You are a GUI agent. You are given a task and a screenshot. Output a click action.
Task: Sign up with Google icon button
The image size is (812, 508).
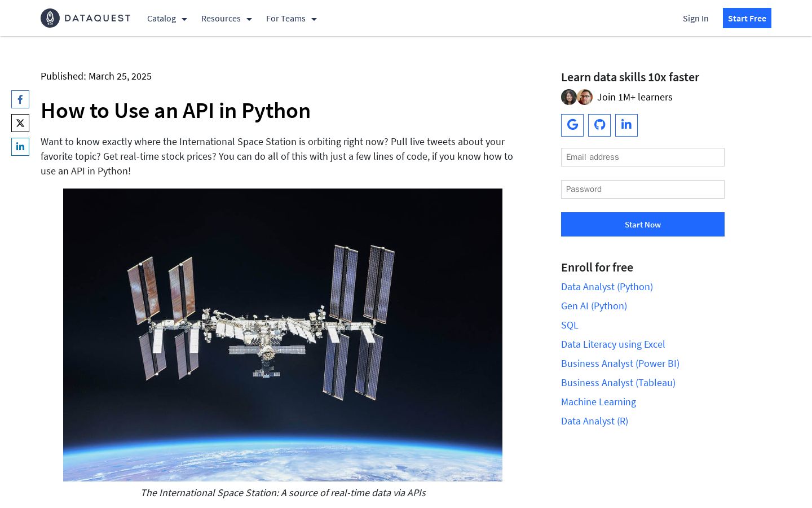(572, 125)
